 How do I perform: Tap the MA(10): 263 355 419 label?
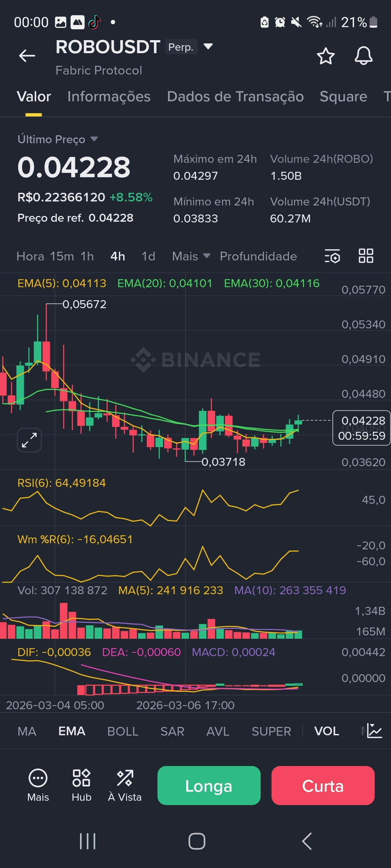pos(290,590)
